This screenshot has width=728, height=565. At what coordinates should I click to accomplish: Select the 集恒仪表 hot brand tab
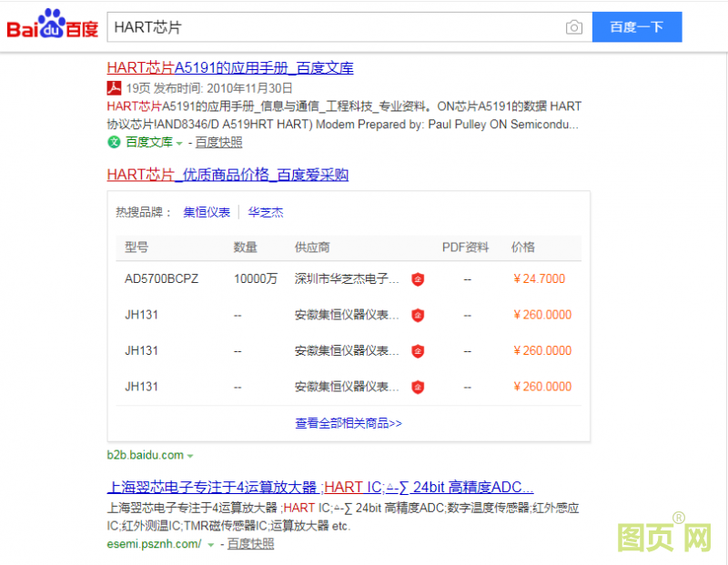(207, 212)
